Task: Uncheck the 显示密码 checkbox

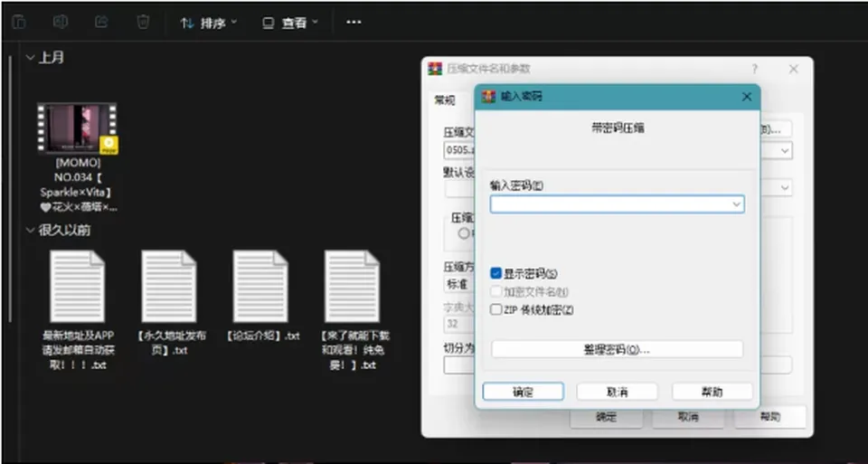Action: [x=496, y=273]
